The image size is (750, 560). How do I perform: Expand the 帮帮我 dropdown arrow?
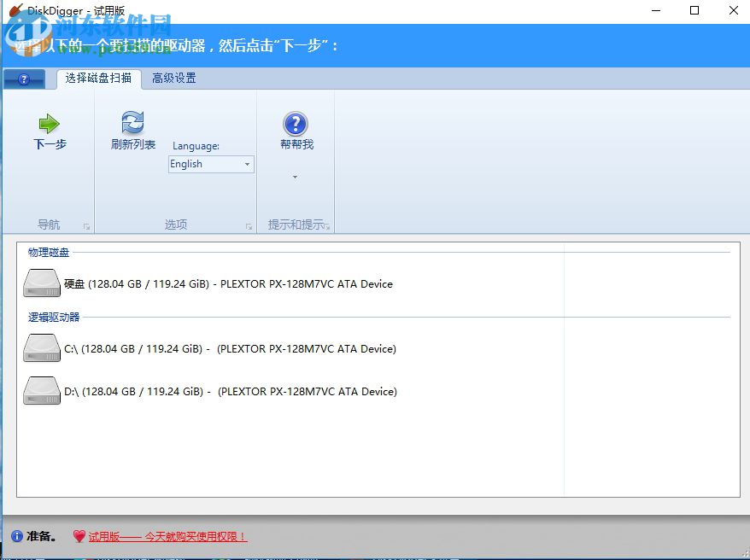pyautogui.click(x=295, y=177)
